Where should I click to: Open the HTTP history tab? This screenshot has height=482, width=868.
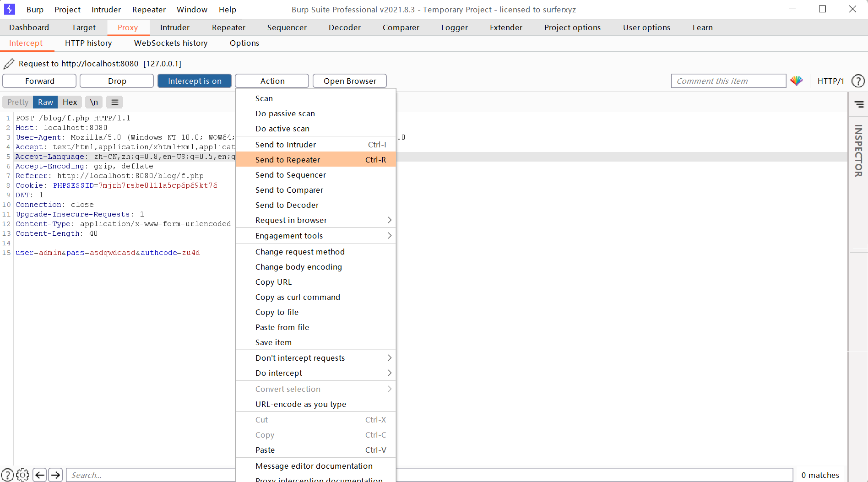pos(88,43)
